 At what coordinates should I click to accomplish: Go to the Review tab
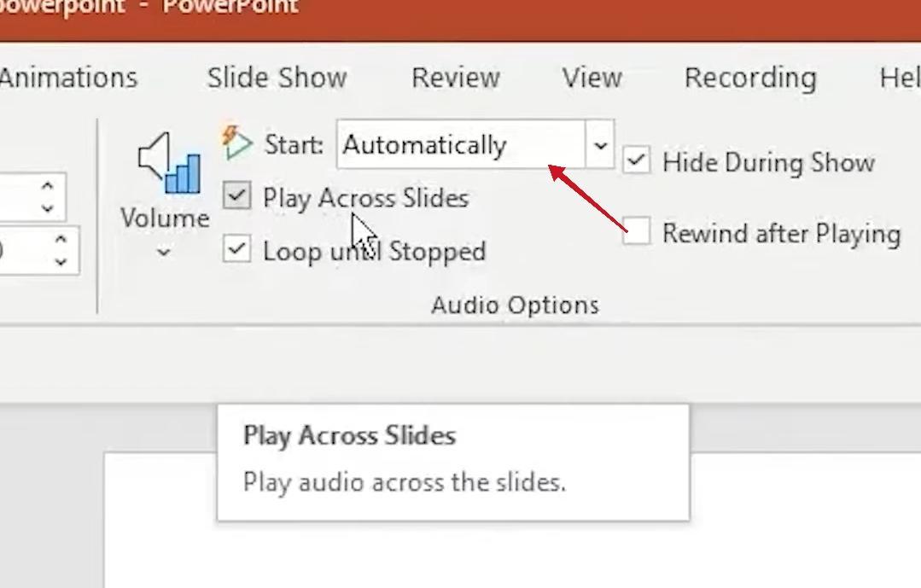pos(455,78)
